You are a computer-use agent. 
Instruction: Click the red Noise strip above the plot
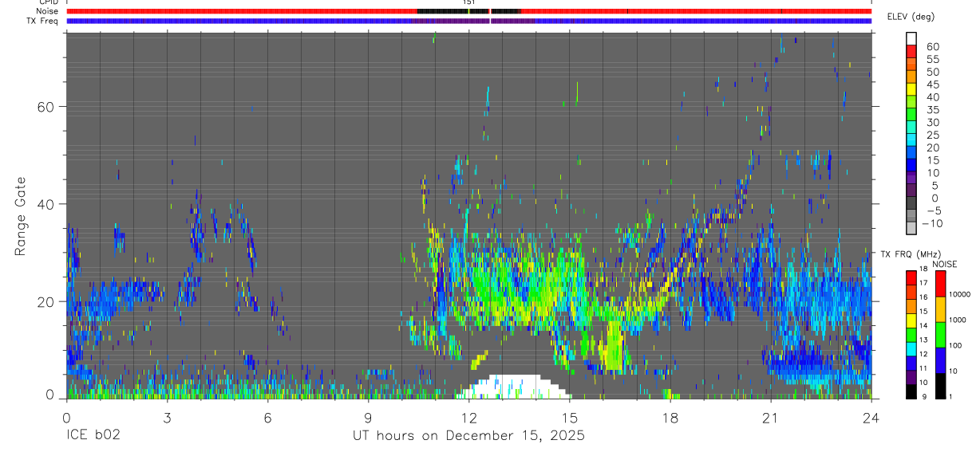pyautogui.click(x=468, y=11)
